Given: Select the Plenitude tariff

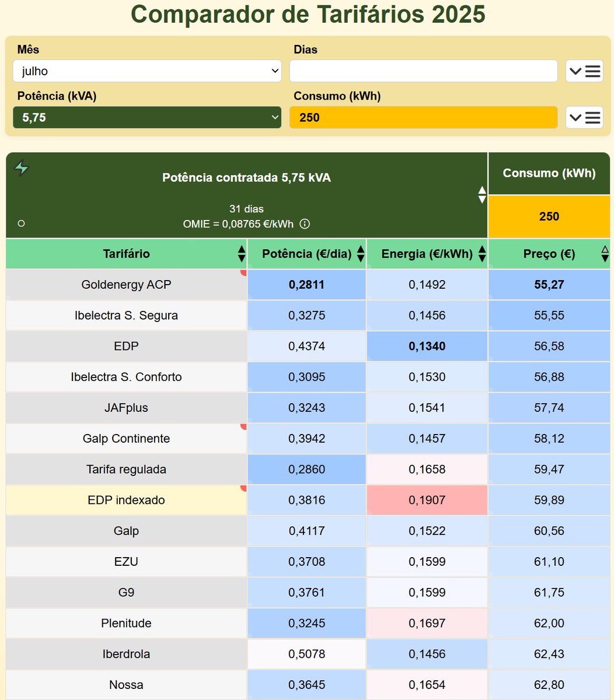Looking at the screenshot, I should 127,623.
